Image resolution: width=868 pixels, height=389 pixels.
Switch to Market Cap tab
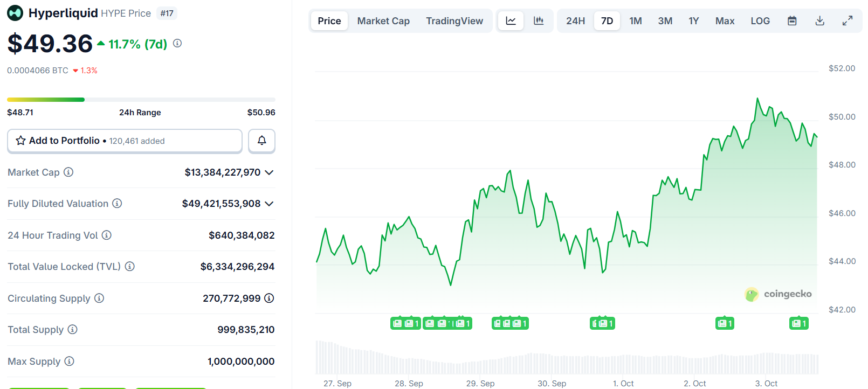pyautogui.click(x=383, y=21)
